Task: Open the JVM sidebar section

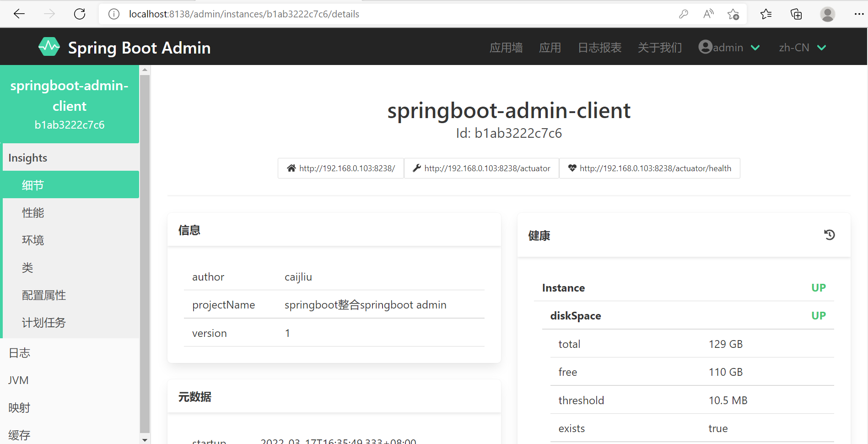Action: 70,380
